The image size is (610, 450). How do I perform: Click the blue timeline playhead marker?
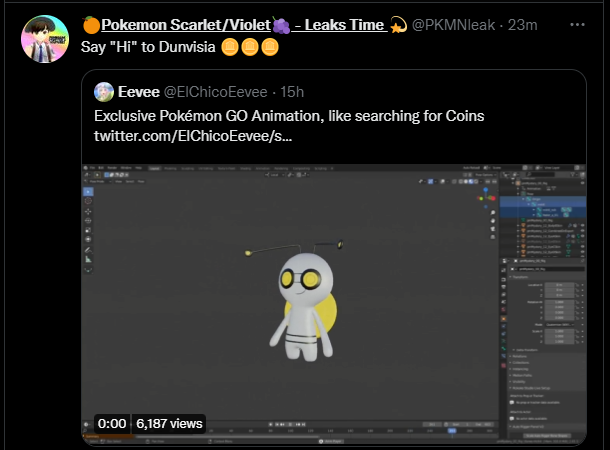coord(452,431)
